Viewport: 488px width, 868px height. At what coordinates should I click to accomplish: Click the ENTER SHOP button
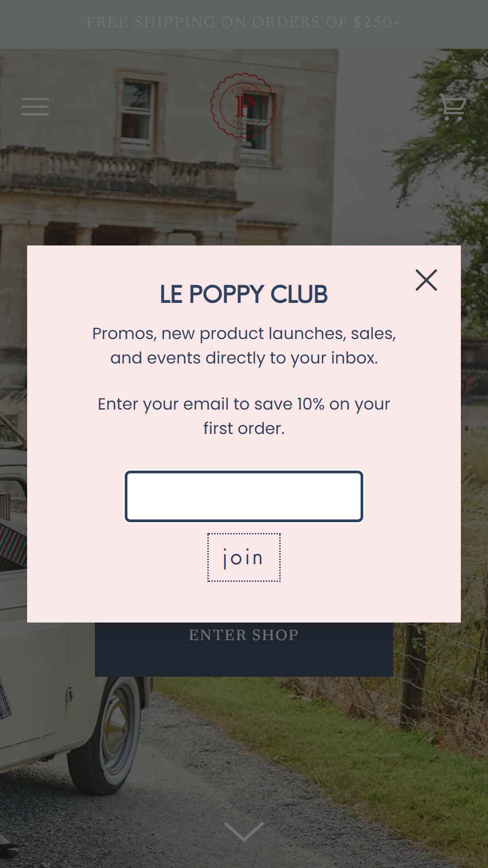(x=244, y=649)
